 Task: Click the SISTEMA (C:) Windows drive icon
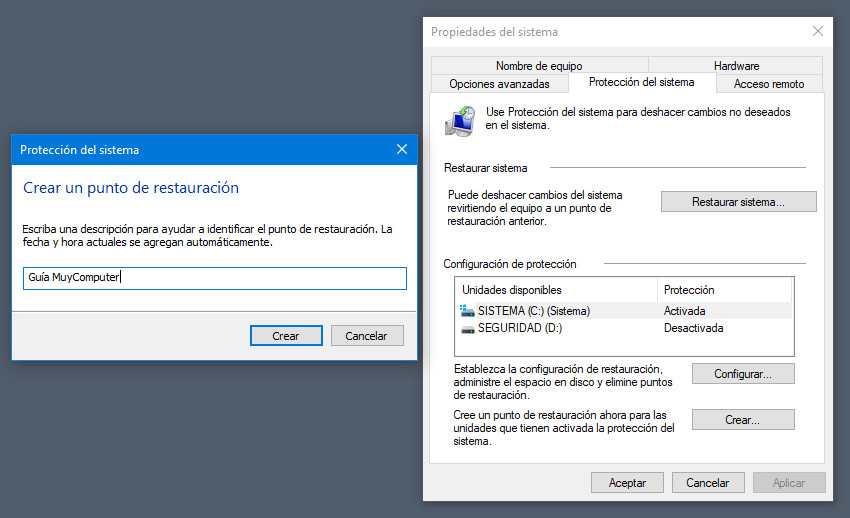pos(467,310)
